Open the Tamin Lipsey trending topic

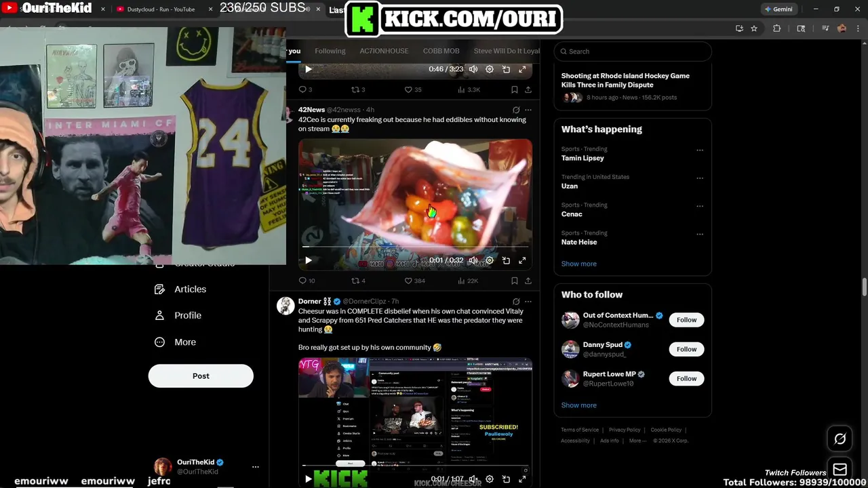pos(583,158)
